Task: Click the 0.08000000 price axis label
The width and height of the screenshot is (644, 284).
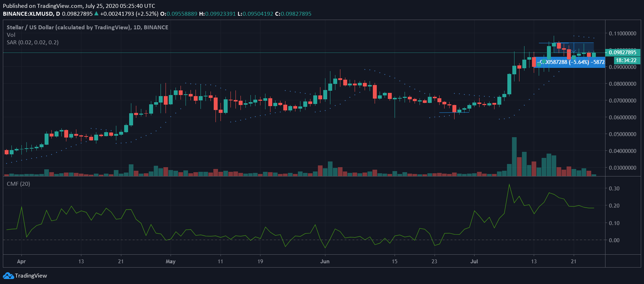Action: coord(623,84)
